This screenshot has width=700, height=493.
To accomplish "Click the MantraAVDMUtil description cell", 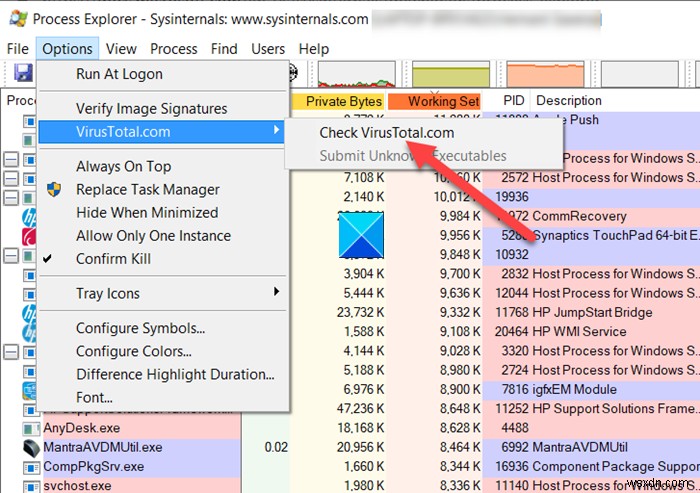I will pos(580,447).
